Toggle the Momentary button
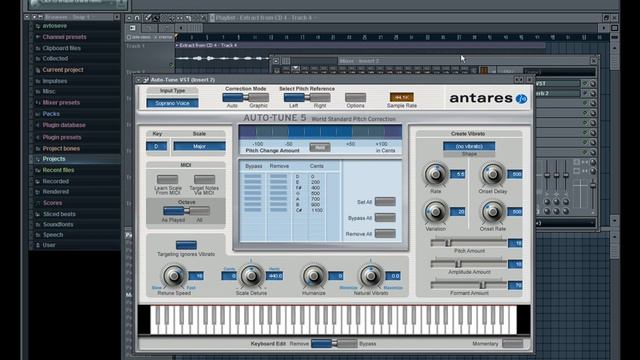 coord(513,344)
